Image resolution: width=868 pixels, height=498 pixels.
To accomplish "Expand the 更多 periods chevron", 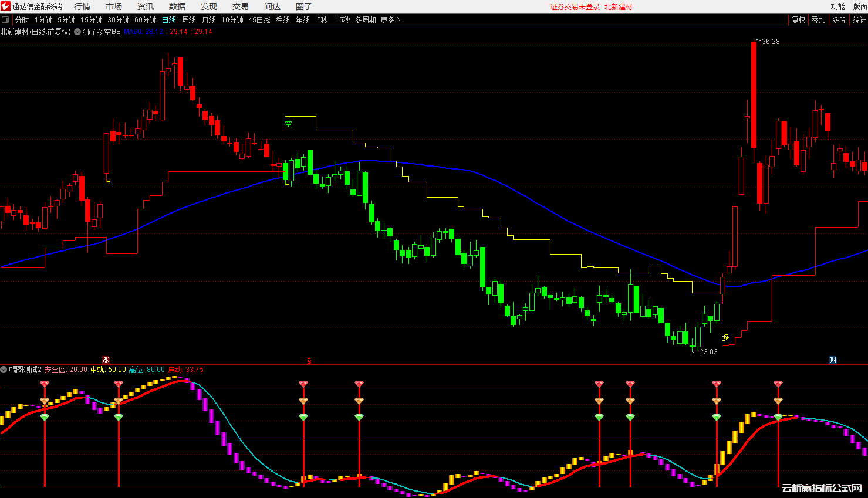I will (x=398, y=20).
